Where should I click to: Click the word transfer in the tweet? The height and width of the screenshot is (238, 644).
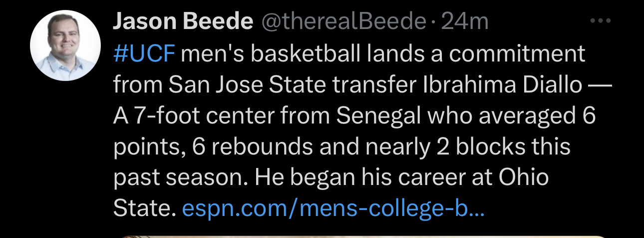pos(375,85)
